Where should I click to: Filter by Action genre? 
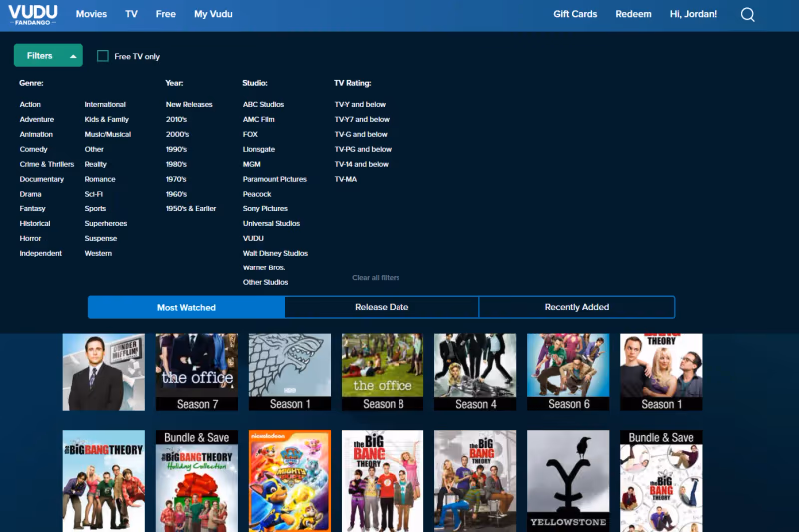pyautogui.click(x=30, y=104)
